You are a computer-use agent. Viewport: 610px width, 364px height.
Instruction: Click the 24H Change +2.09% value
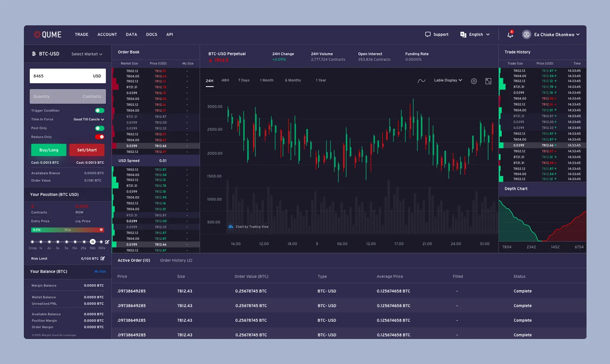[279, 60]
